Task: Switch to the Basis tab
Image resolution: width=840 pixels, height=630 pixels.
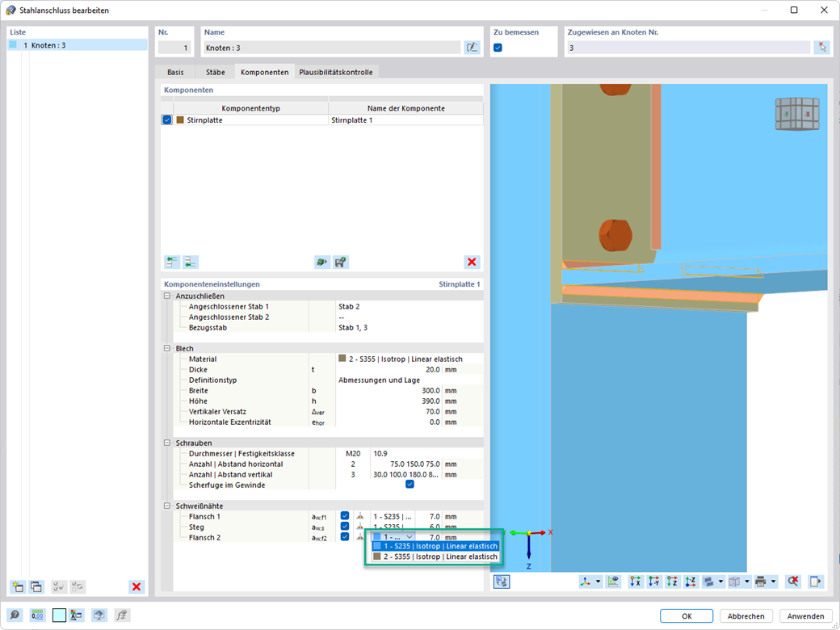Action: tap(175, 72)
